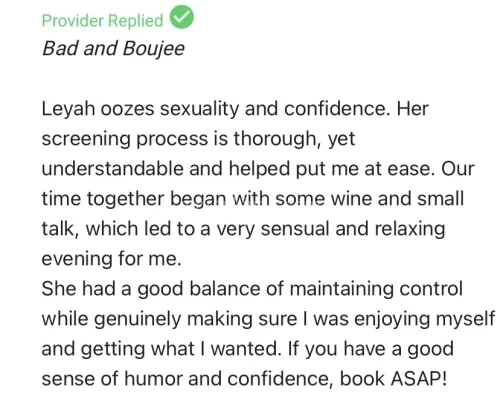Click the line starting She had a good balance
The image size is (500, 413).
coord(252,289)
